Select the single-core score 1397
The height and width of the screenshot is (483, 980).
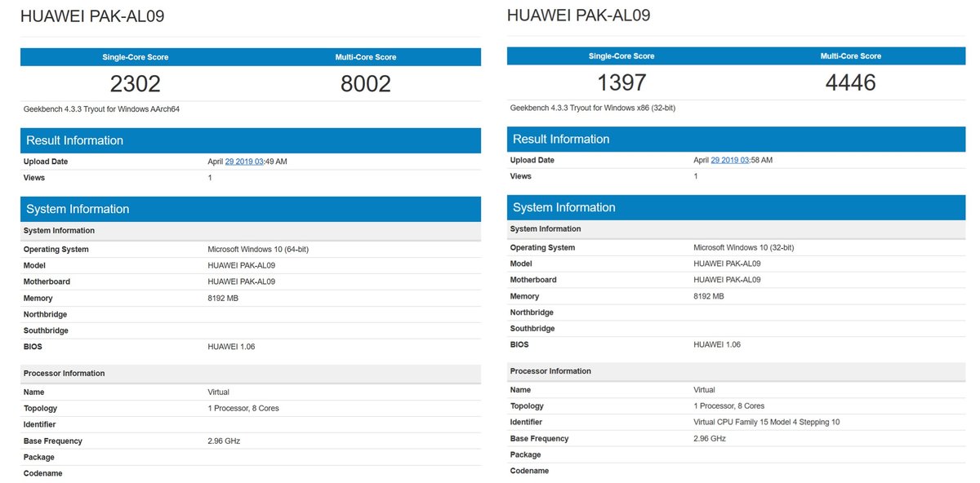pyautogui.click(x=621, y=82)
